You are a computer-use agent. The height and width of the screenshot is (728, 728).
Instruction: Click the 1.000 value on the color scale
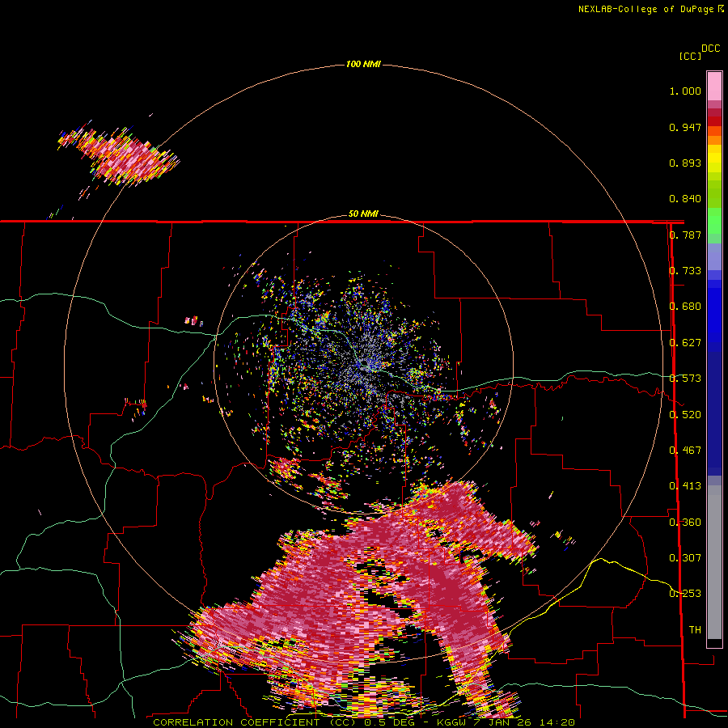(685, 91)
